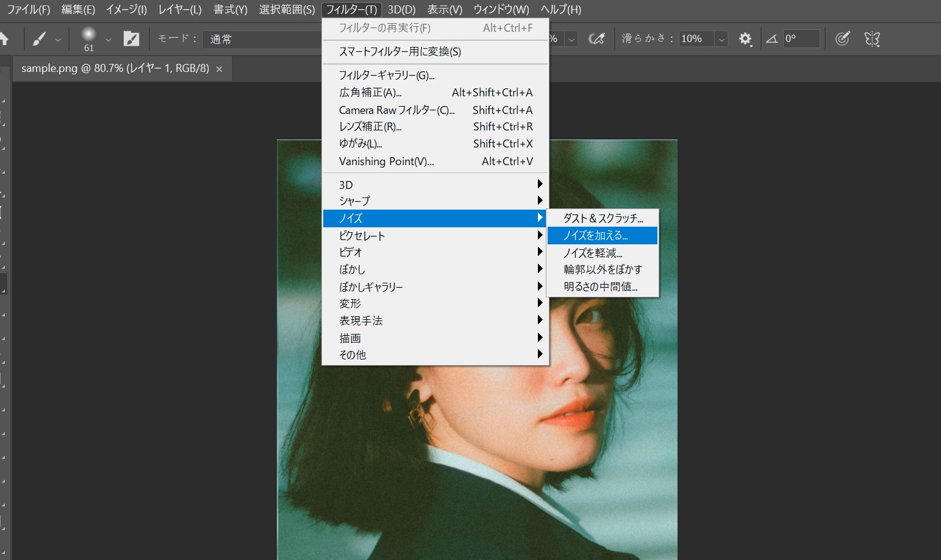Image resolution: width=941 pixels, height=560 pixels.
Task: Select the sample.png document tab
Action: pos(115,69)
